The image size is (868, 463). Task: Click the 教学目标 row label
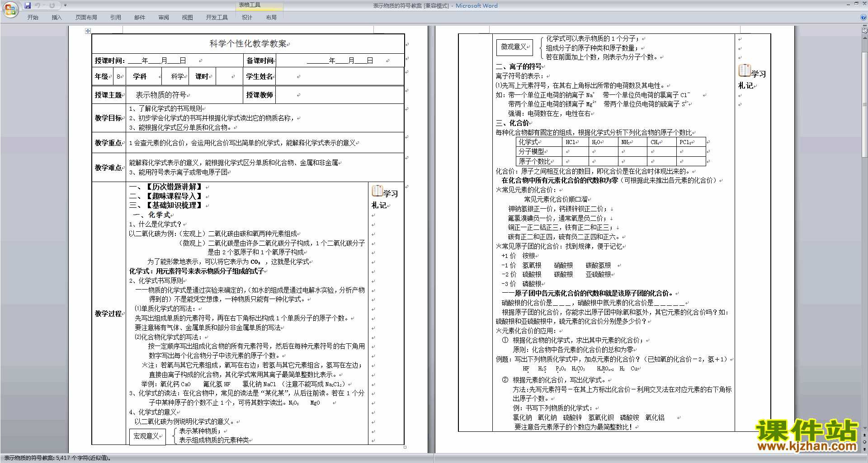(108, 118)
